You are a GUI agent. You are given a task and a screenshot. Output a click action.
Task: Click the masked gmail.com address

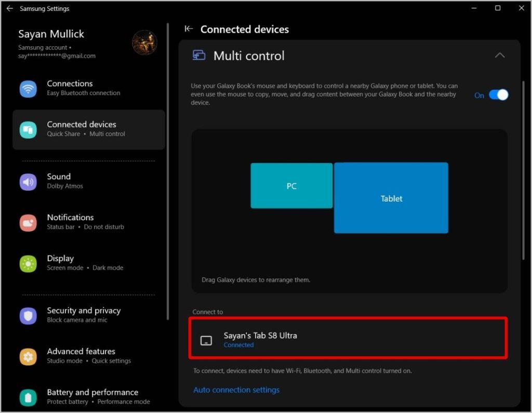[57, 56]
